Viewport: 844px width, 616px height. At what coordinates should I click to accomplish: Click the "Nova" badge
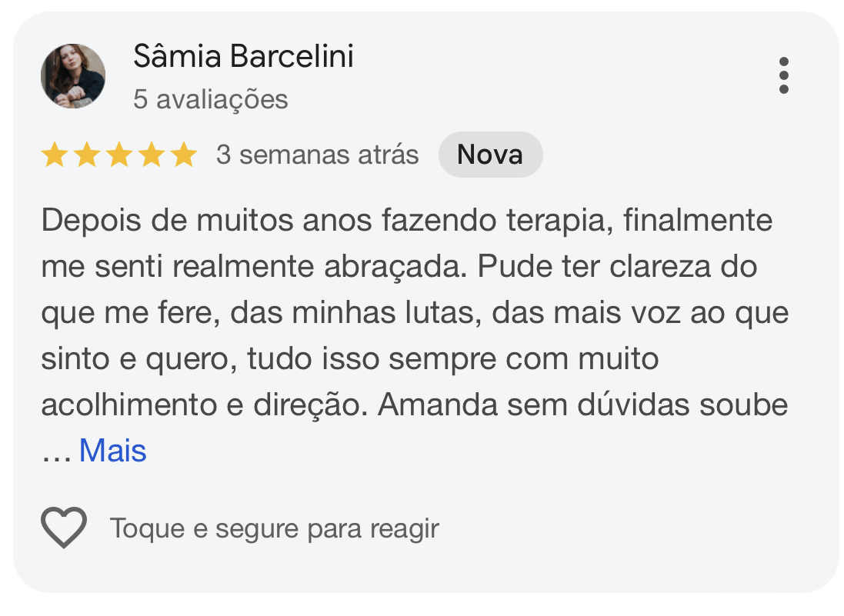click(490, 155)
